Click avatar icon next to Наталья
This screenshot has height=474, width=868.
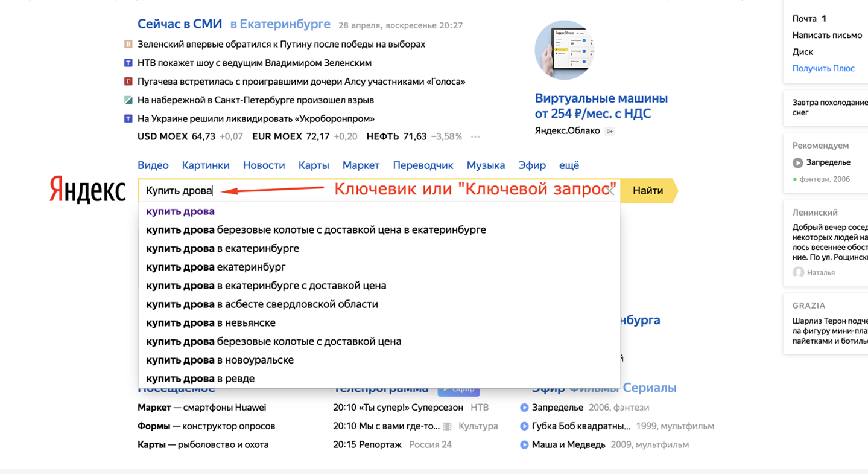(798, 272)
